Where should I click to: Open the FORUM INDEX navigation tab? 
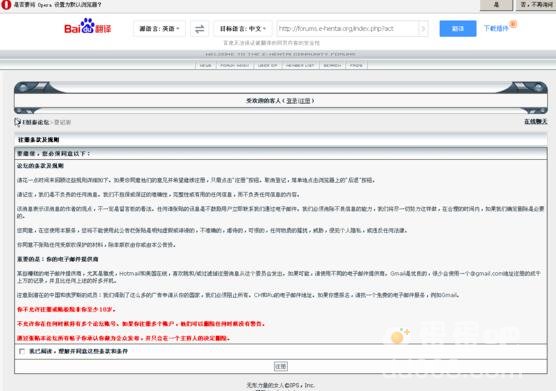[x=234, y=66]
